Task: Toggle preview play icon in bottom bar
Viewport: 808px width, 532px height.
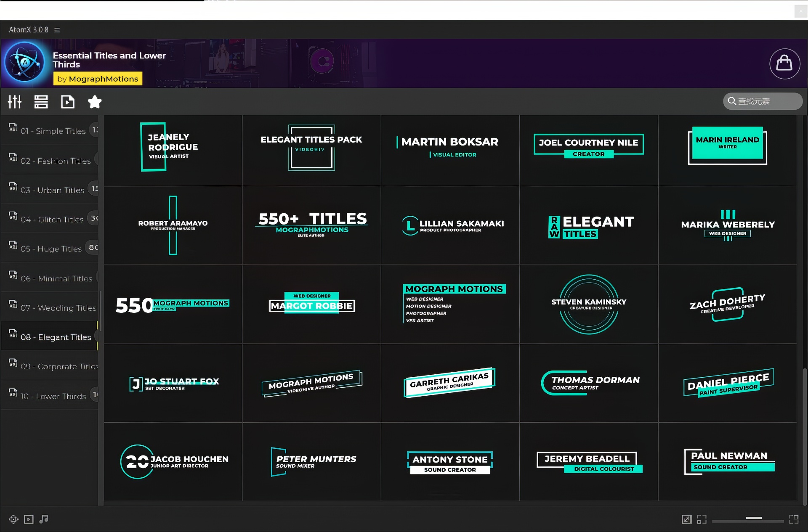Action: [x=29, y=519]
